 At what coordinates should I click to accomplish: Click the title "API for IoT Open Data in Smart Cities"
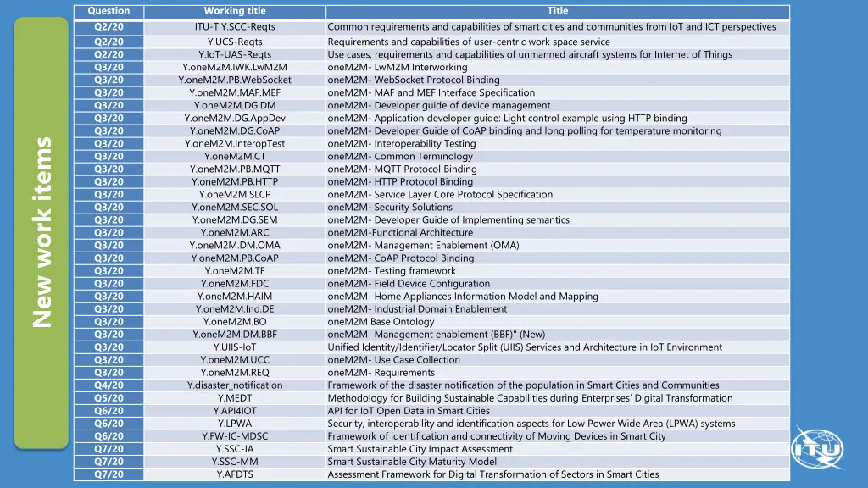[x=409, y=411]
